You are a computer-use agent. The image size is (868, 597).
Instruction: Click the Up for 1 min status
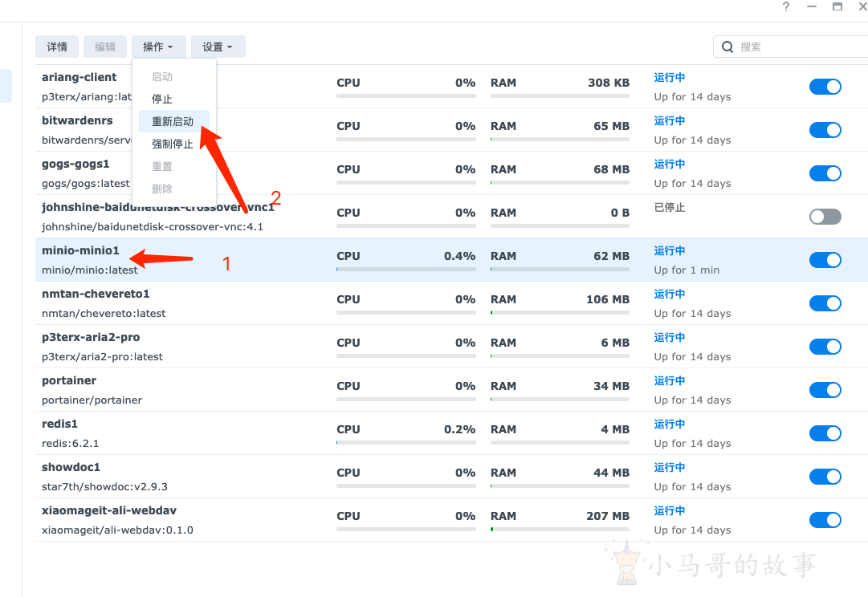coord(687,270)
